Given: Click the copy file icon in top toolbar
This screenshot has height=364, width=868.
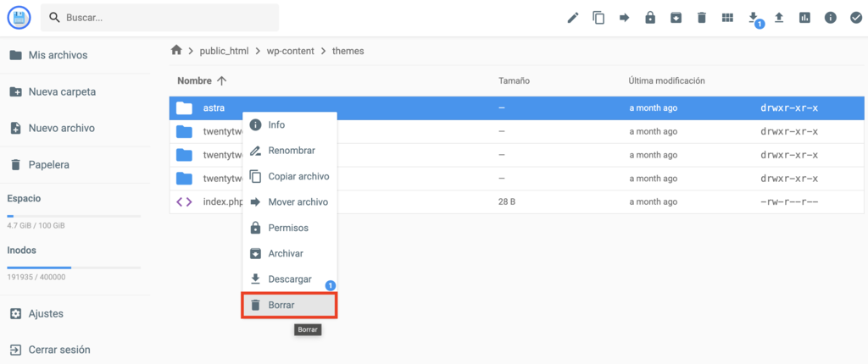Looking at the screenshot, I should click(598, 18).
